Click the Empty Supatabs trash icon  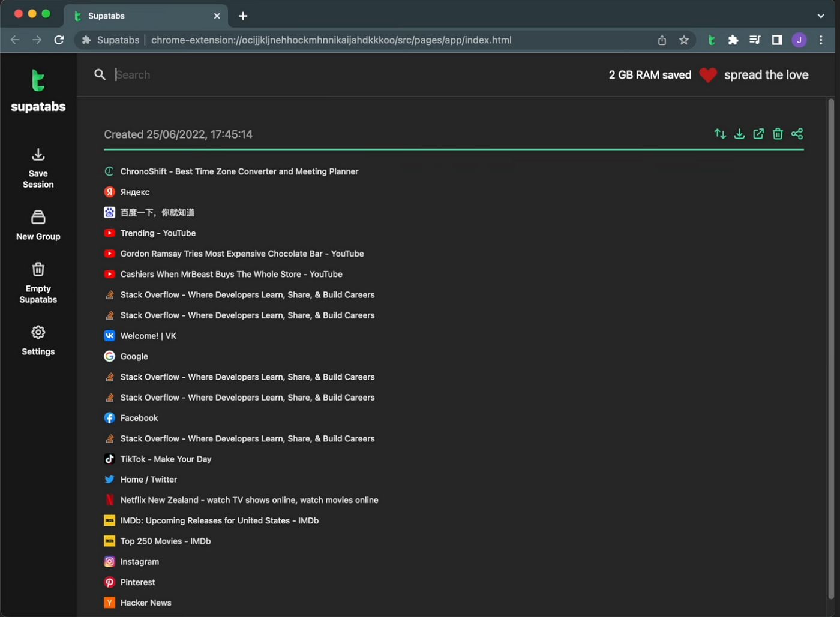[38, 269]
